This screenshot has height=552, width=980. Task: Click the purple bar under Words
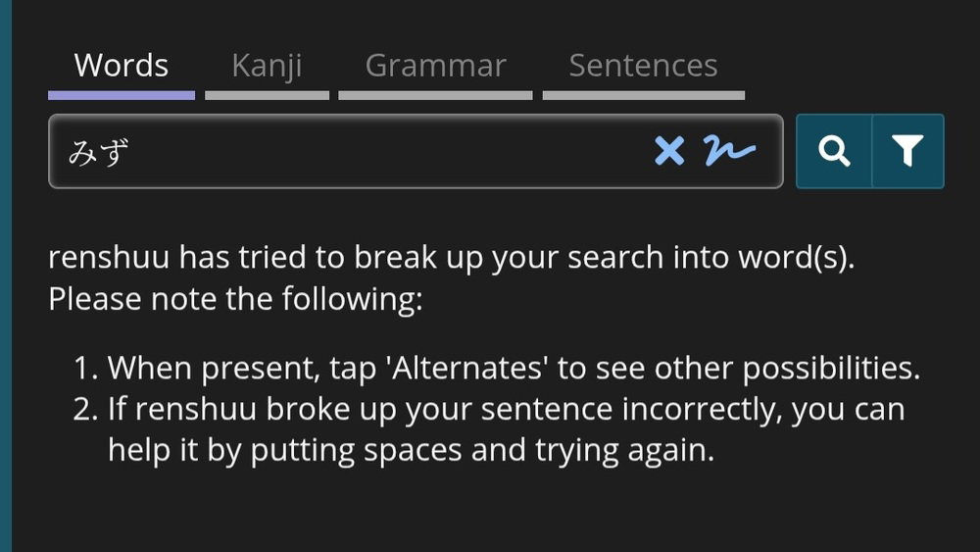(122, 96)
